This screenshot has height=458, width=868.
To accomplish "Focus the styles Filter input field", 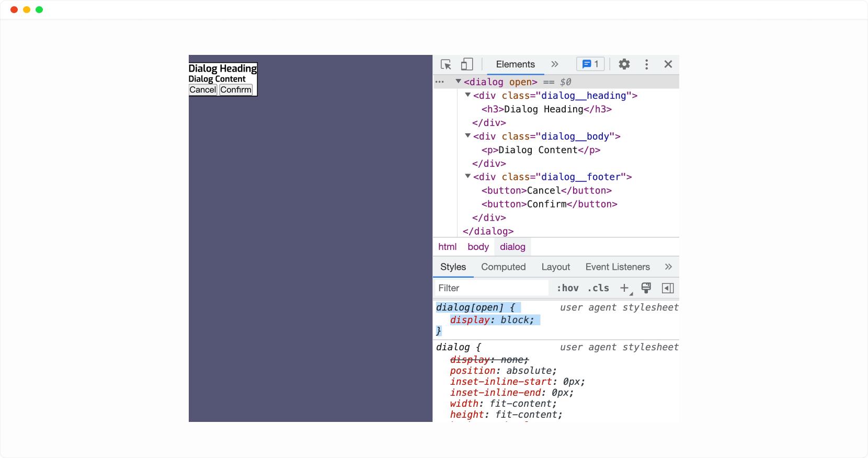I will coord(492,288).
